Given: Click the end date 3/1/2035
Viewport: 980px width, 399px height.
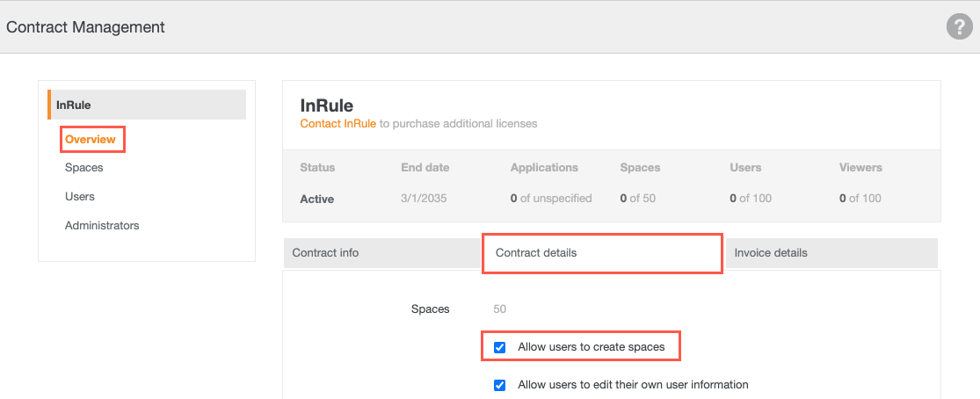Looking at the screenshot, I should click(424, 199).
